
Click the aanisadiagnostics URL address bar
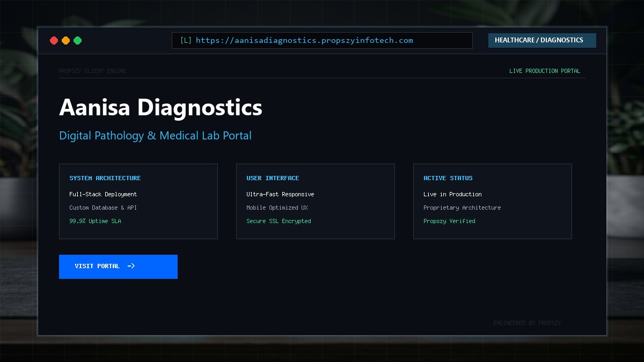point(322,40)
